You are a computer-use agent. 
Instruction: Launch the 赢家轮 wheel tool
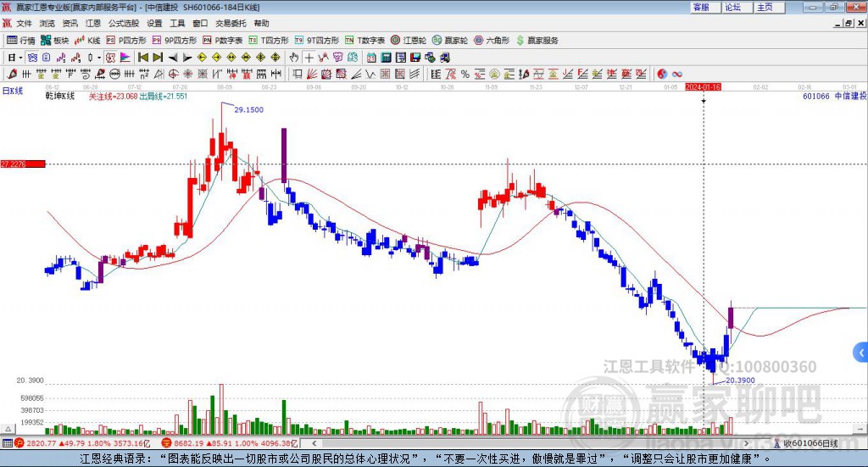[x=450, y=41]
